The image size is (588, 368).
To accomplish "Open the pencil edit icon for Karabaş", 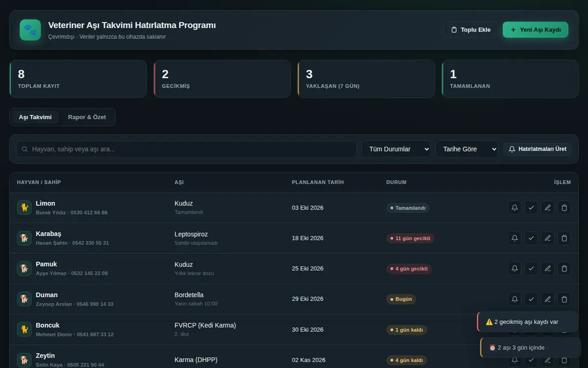I will coord(548,238).
